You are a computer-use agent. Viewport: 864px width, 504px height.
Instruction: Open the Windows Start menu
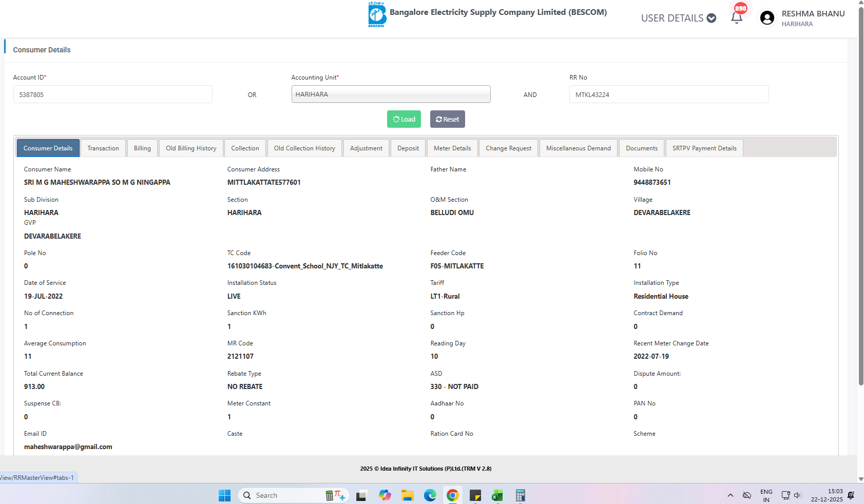tap(224, 495)
